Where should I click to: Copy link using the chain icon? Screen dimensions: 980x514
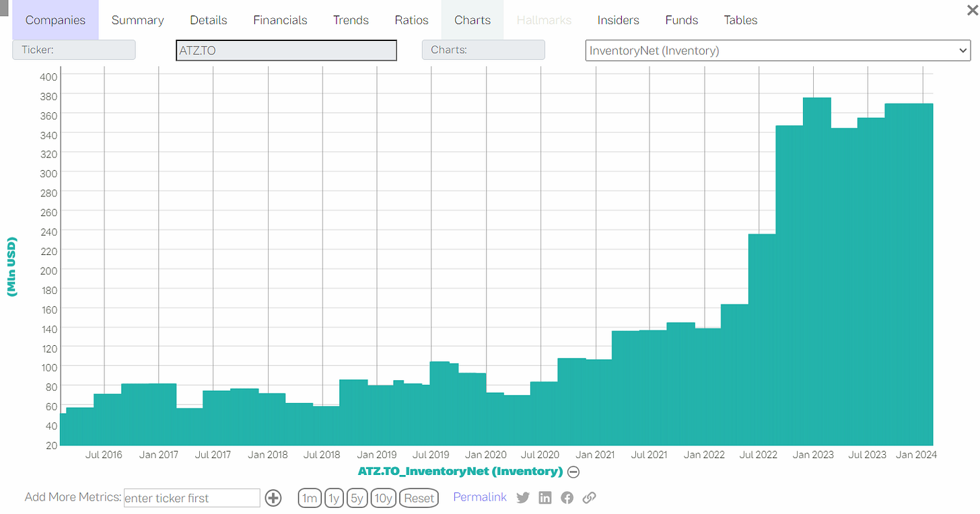pyautogui.click(x=589, y=498)
